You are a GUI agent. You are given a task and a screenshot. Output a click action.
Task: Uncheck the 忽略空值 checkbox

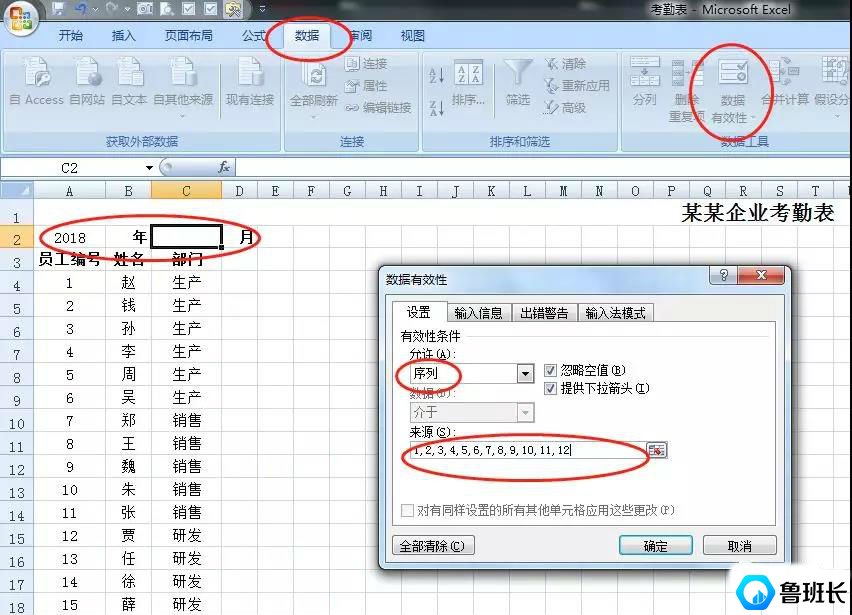[550, 369]
